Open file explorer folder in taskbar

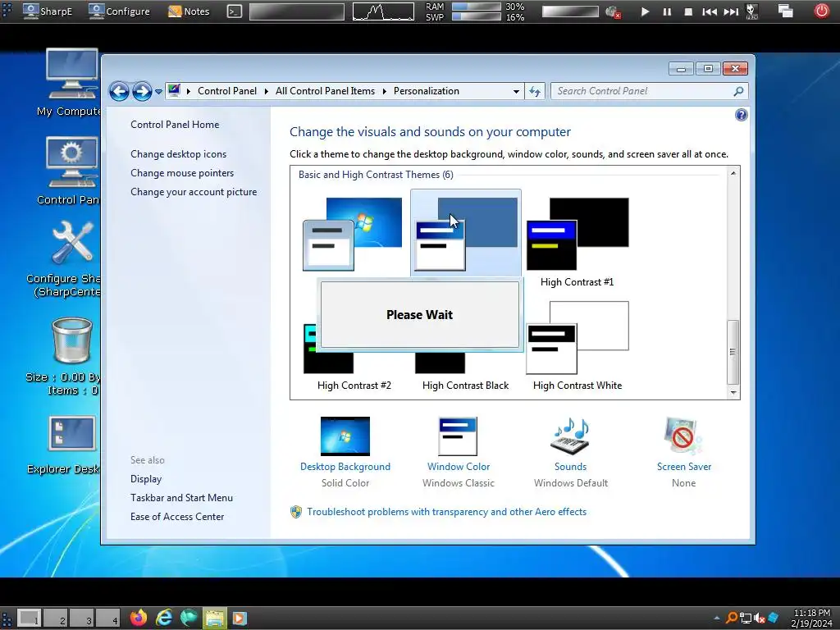(x=214, y=619)
